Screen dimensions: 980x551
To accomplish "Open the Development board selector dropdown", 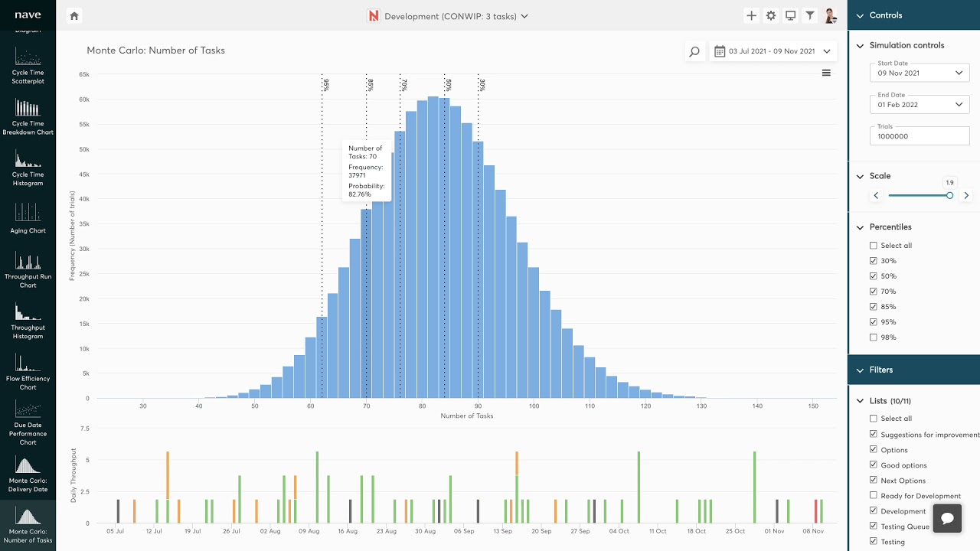I will pos(448,16).
